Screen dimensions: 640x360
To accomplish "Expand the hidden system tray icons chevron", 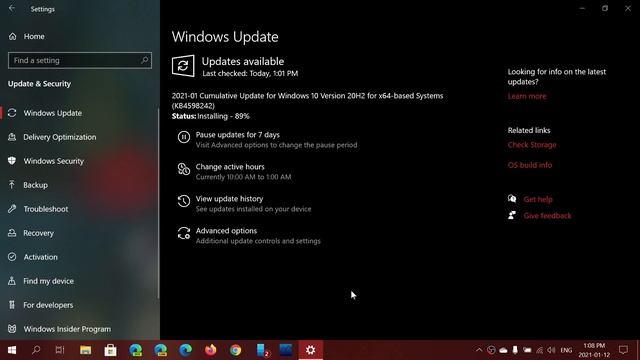I will click(x=479, y=350).
